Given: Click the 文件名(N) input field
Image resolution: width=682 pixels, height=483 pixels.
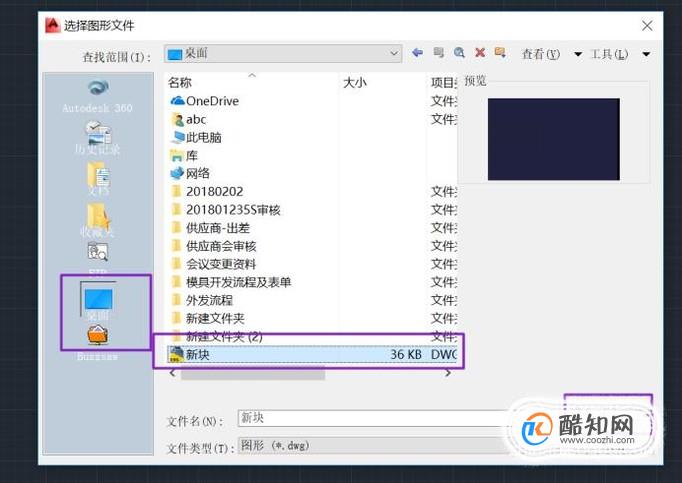Looking at the screenshot, I should coord(374,418).
